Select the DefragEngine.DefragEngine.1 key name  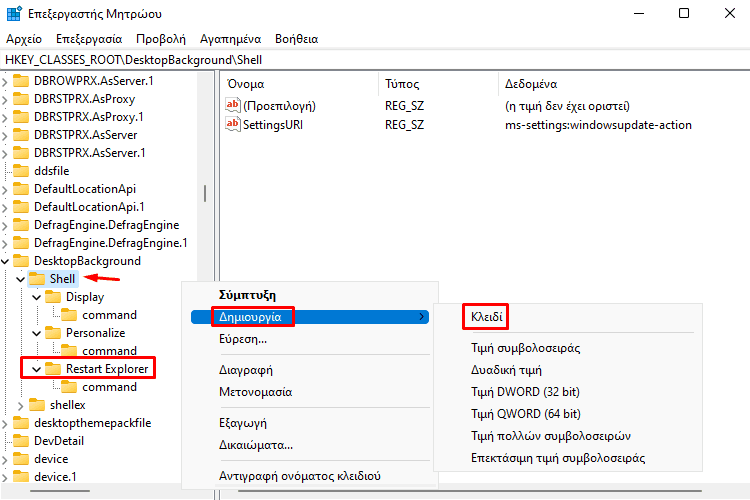[110, 243]
